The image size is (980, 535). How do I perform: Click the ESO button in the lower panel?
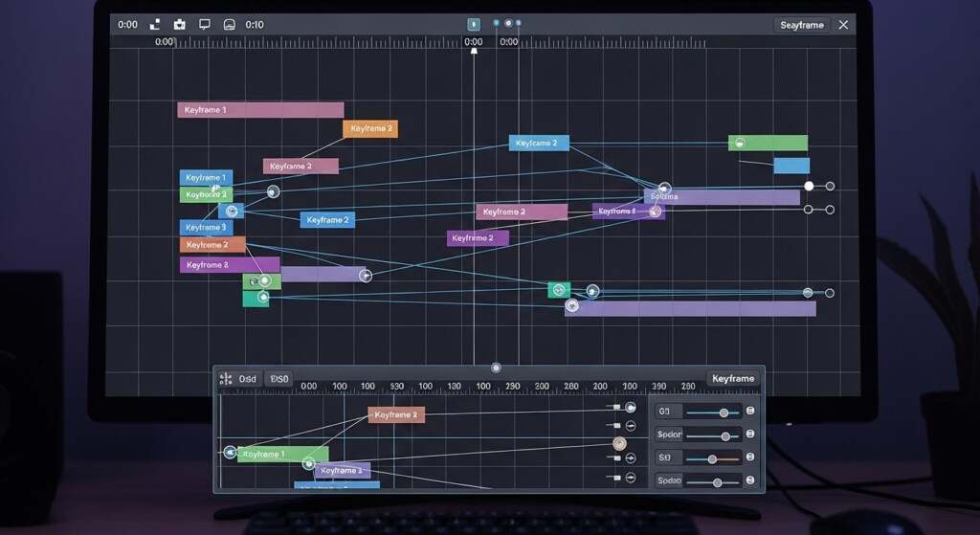[278, 379]
